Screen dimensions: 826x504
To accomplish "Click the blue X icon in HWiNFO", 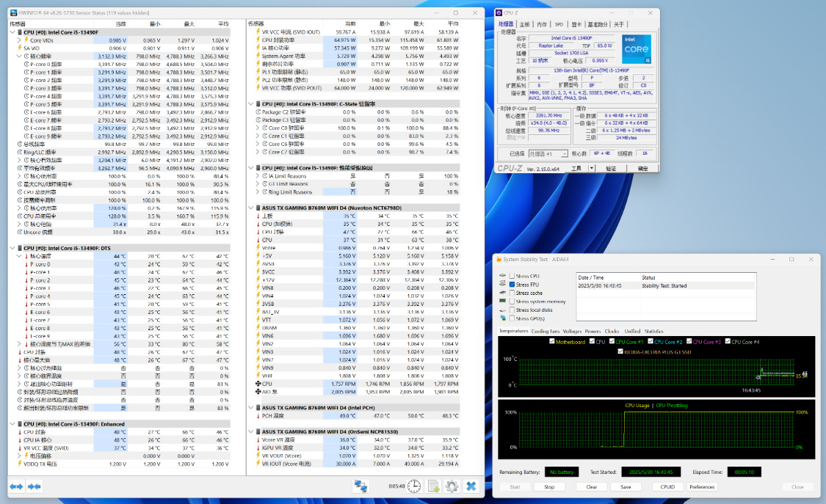I will [471, 486].
